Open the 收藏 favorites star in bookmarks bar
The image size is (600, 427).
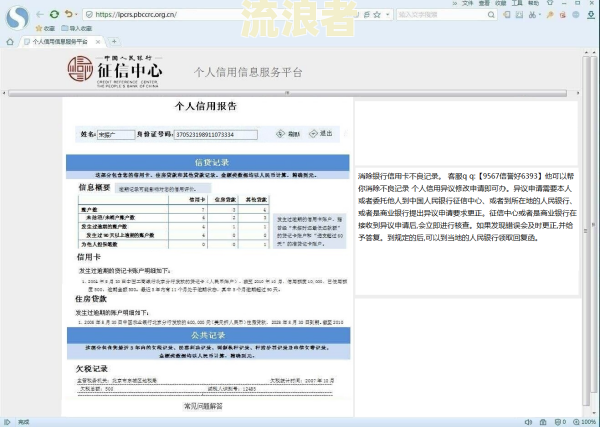[x=45, y=28]
